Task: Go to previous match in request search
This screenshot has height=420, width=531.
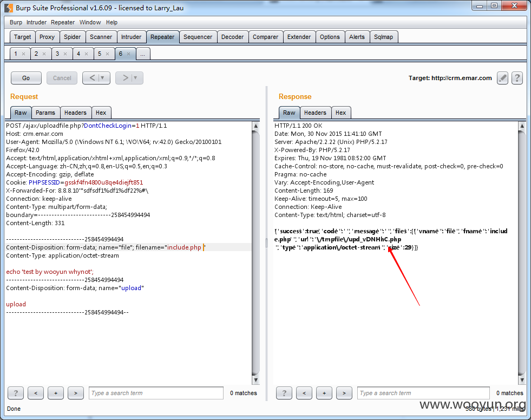Action: tap(36, 393)
